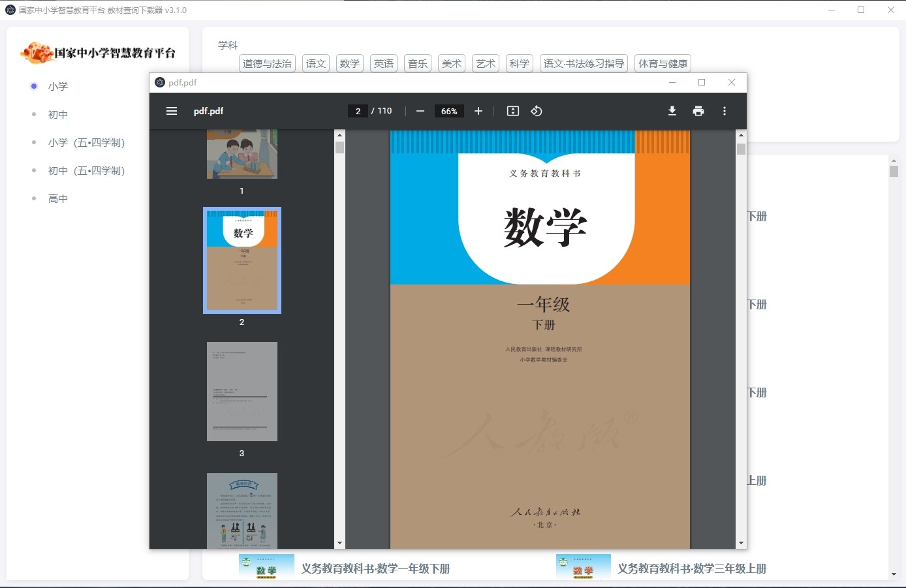Rotate the PDF counterclockwise
Viewport: 906px width, 588px height.
(537, 111)
